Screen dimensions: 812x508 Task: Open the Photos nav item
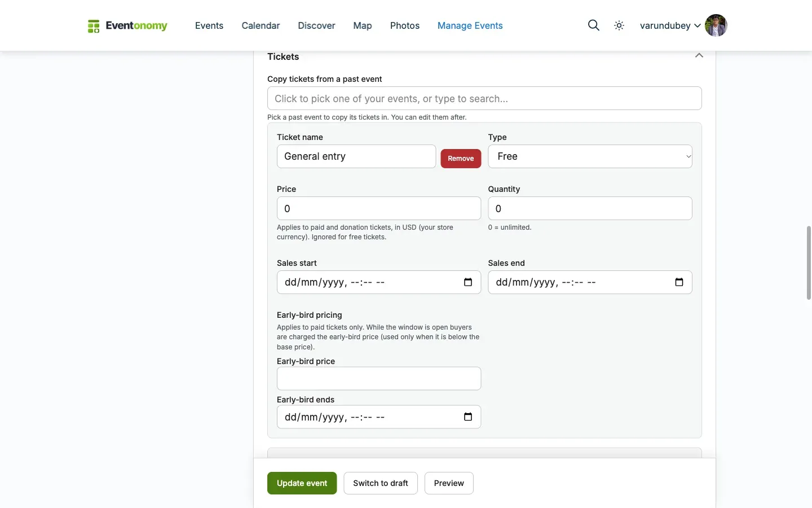405,25
